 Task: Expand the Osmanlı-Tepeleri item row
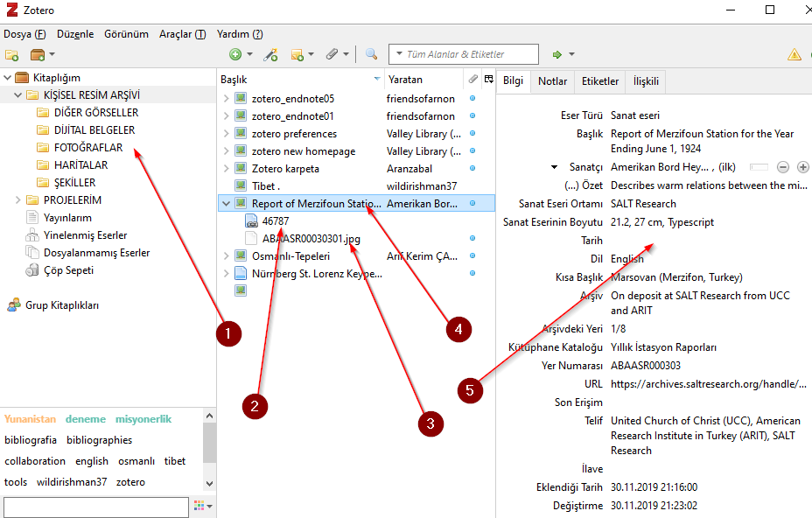pos(227,255)
